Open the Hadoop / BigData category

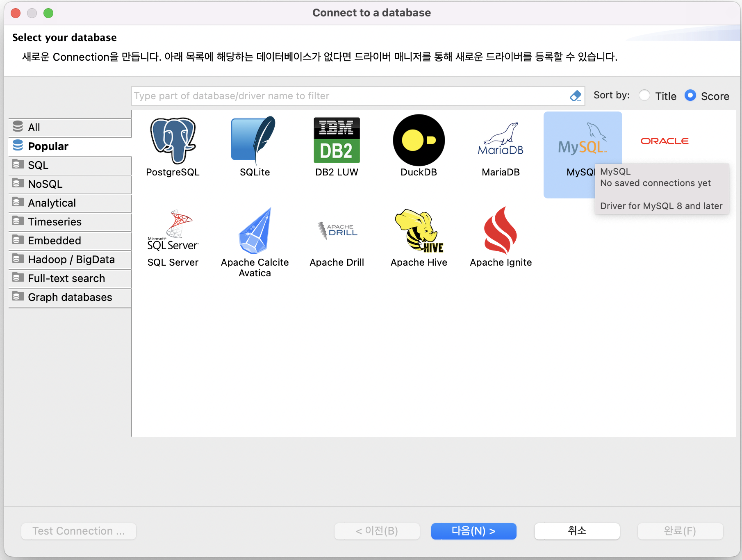click(70, 260)
